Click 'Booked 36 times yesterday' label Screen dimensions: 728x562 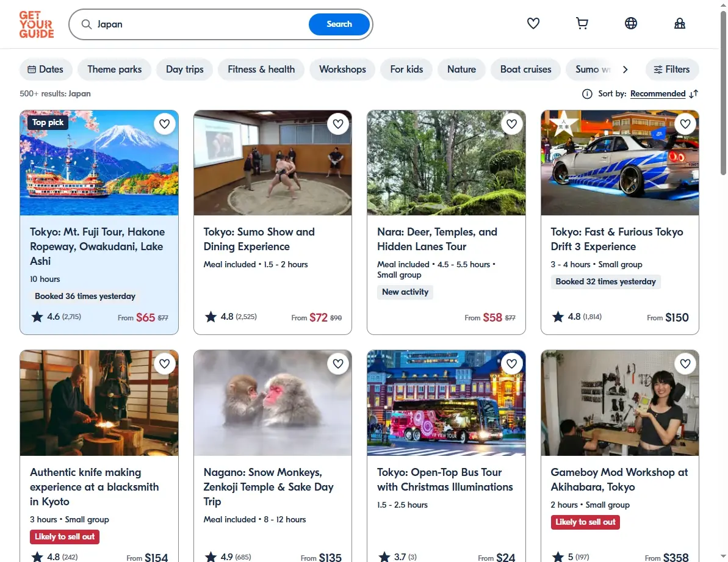pos(85,296)
